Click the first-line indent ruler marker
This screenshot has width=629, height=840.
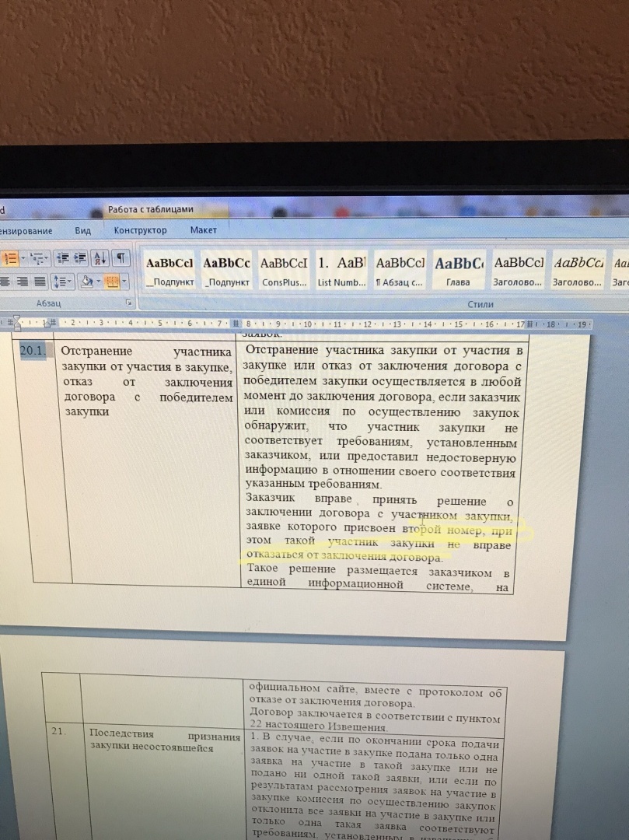point(17,320)
